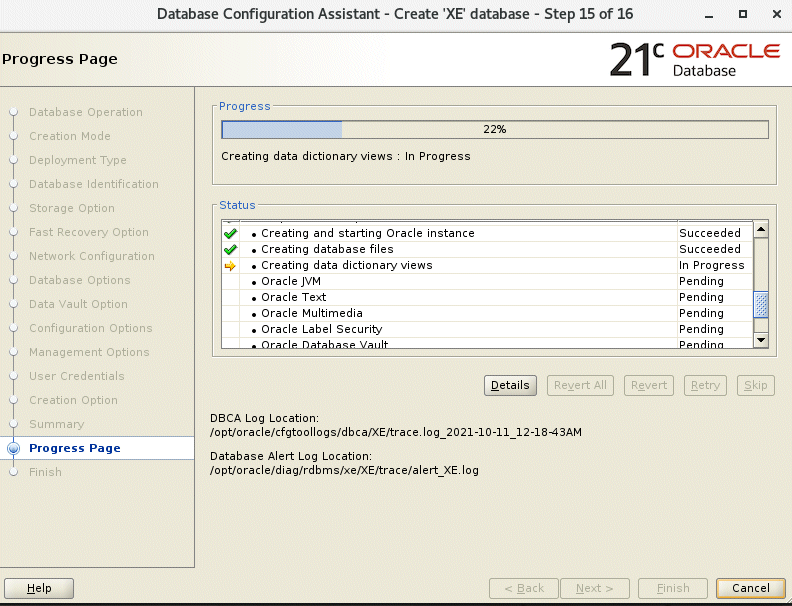Click the status list scrollbar thumb

click(x=761, y=305)
